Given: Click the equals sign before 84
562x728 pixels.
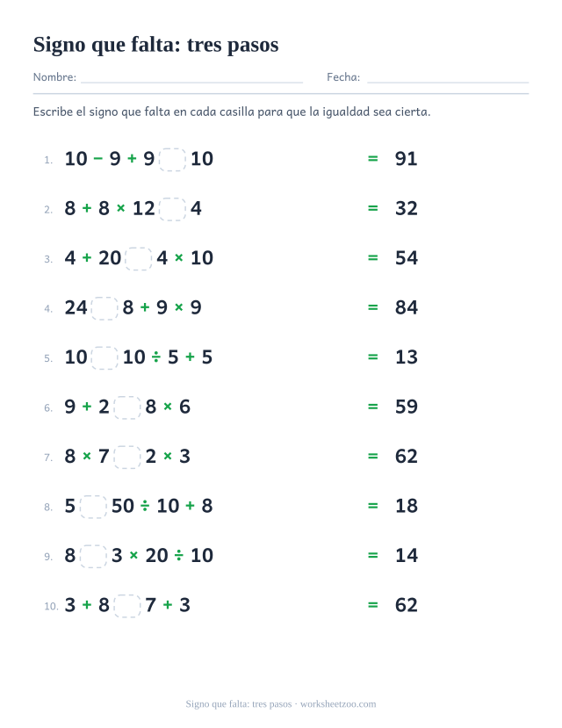Looking at the screenshot, I should (372, 307).
